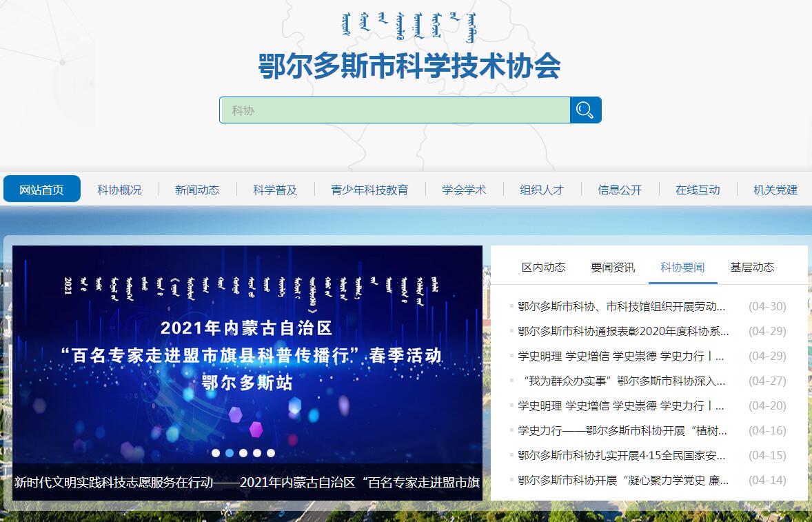Go to 新闻动态 in navigation bar
This screenshot has height=522, width=812.
click(x=197, y=190)
